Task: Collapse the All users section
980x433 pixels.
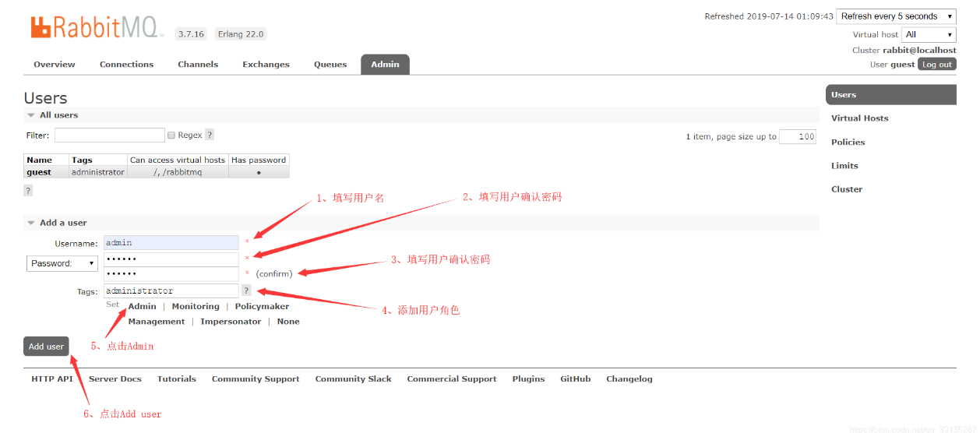Action: 31,115
